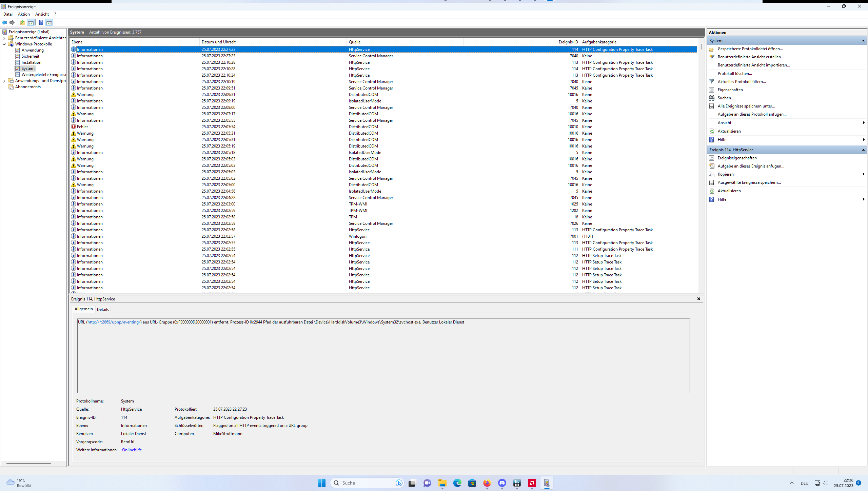Click the filter icon for Aktuelles Protokoll filtern

point(712,82)
